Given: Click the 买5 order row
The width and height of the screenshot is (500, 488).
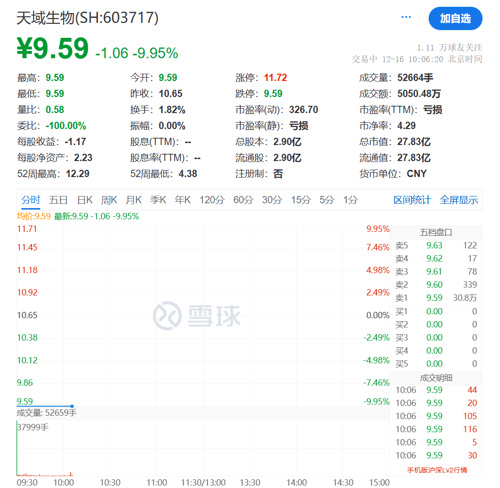Looking at the screenshot, I should [436, 364].
